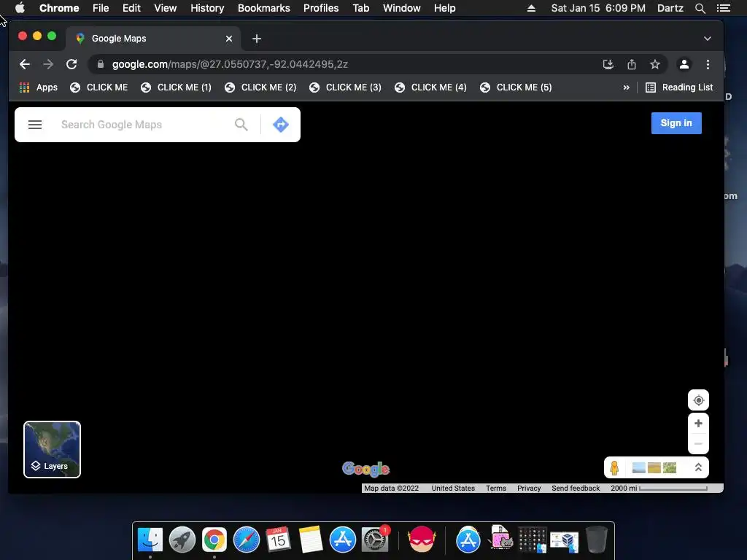Click the search magnifier in Maps
This screenshot has height=560, width=747.
pyautogui.click(x=241, y=125)
